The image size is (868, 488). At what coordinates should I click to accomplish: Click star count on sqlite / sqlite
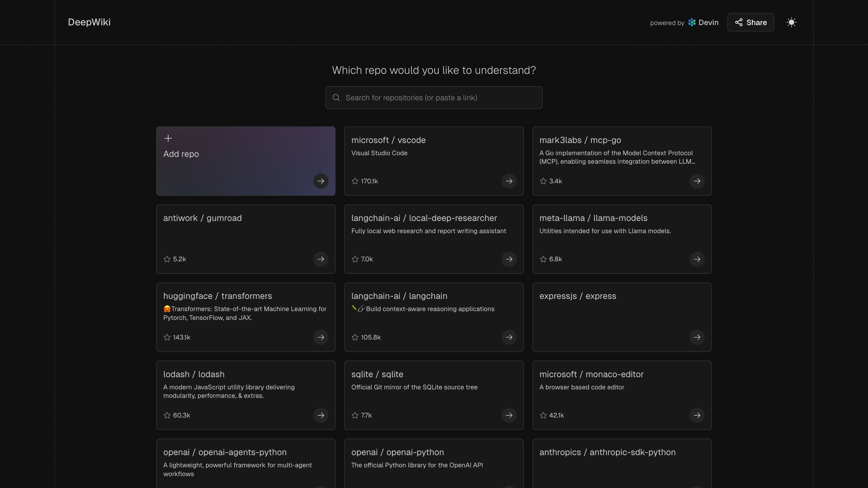click(x=366, y=415)
